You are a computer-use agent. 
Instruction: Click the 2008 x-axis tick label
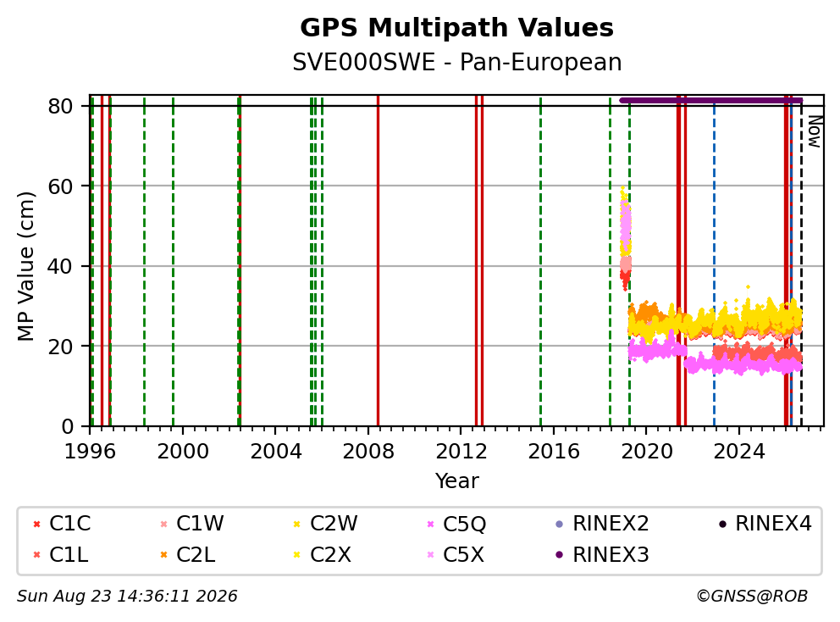point(368,452)
